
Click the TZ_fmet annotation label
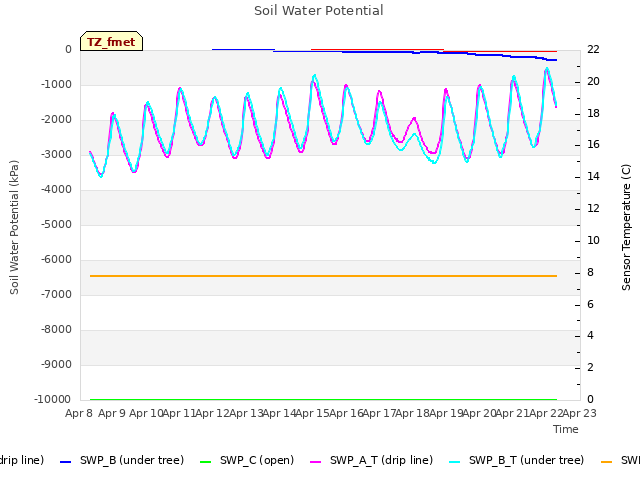click(111, 42)
